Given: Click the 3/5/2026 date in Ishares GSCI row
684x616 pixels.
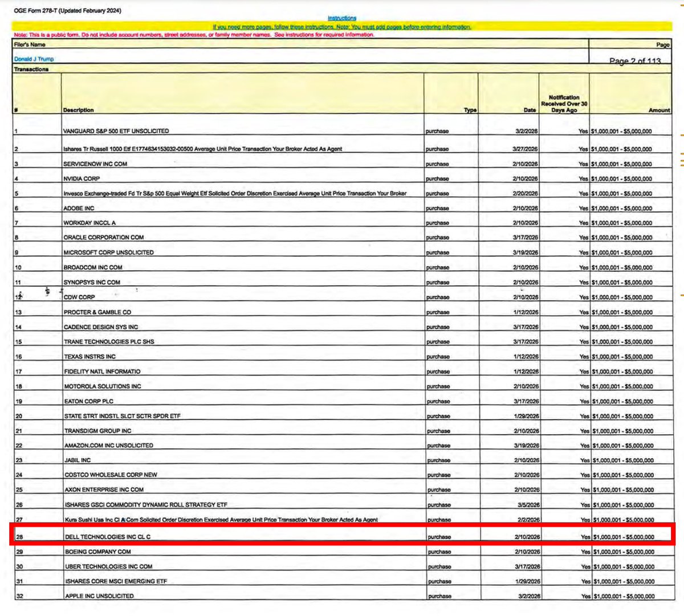Looking at the screenshot, I should (528, 505).
